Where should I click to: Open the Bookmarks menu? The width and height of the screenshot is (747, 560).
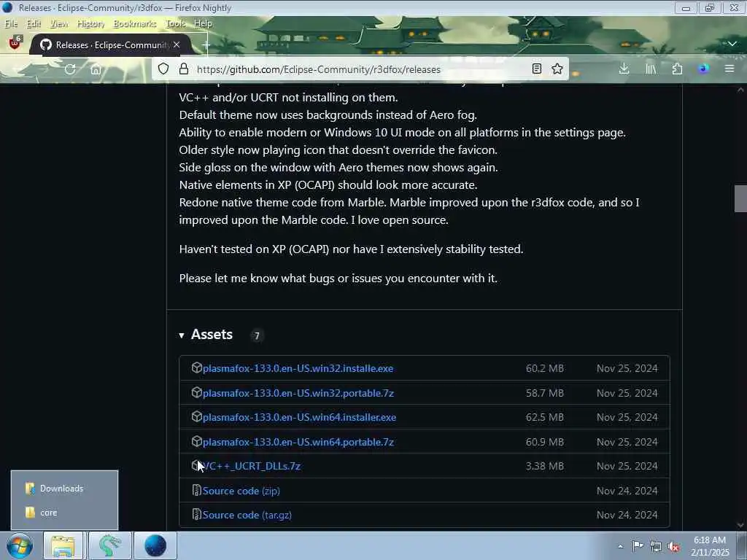135,23
